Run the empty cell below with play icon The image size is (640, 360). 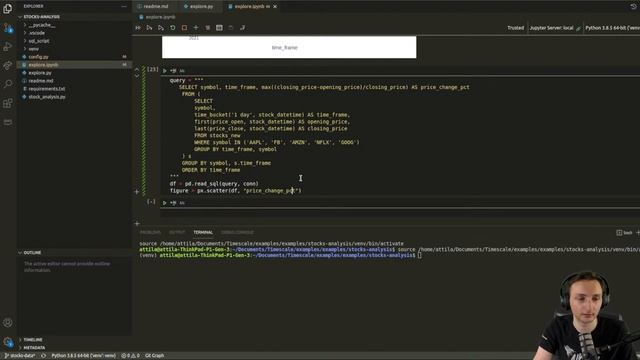[x=164, y=202]
